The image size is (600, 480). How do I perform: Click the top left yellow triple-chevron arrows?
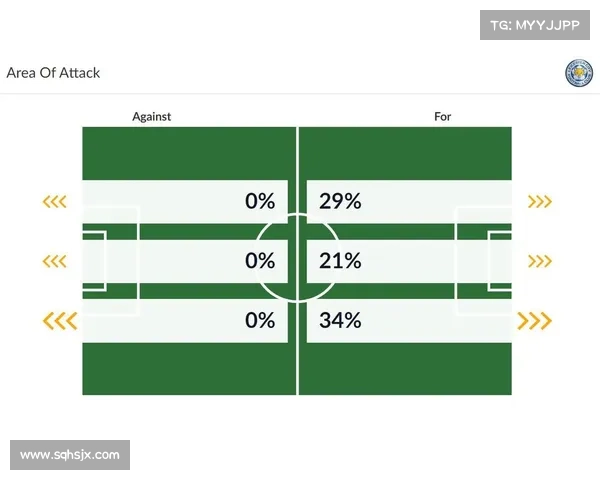click(x=54, y=202)
